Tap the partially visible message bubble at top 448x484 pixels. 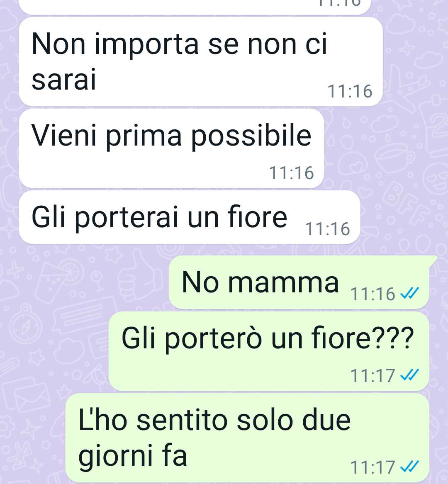coord(195,7)
